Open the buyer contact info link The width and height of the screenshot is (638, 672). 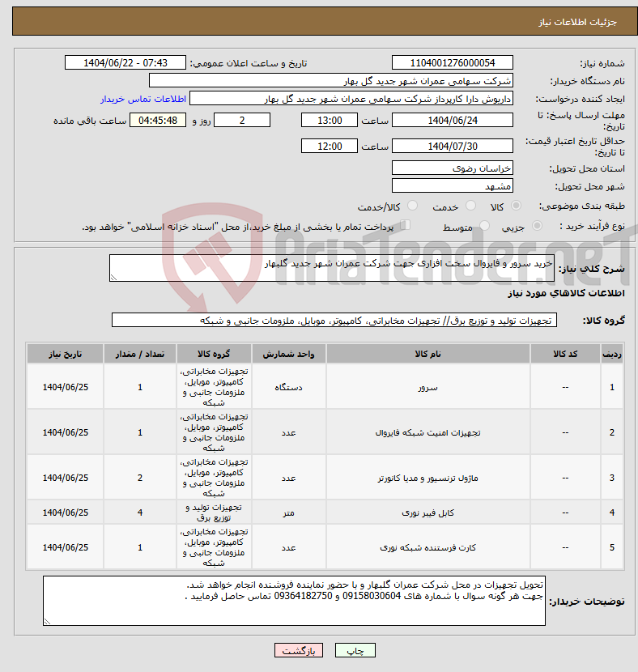(143, 99)
